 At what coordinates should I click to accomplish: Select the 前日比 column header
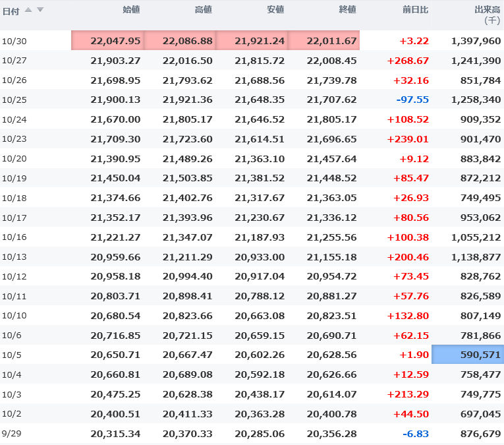(x=416, y=9)
